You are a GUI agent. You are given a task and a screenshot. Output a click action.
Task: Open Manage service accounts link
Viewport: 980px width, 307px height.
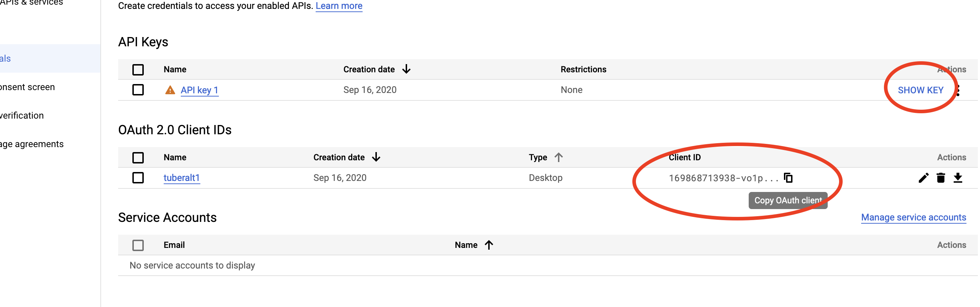(913, 218)
